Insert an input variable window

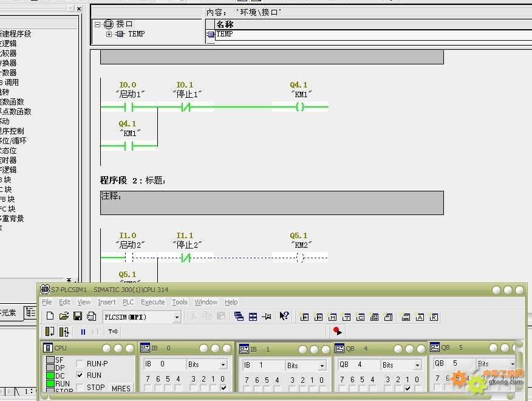(304, 317)
